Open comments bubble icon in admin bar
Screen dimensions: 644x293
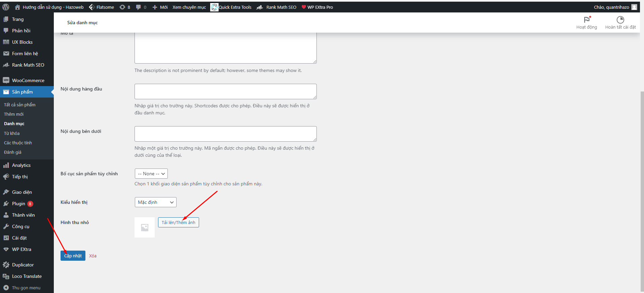[x=138, y=7]
